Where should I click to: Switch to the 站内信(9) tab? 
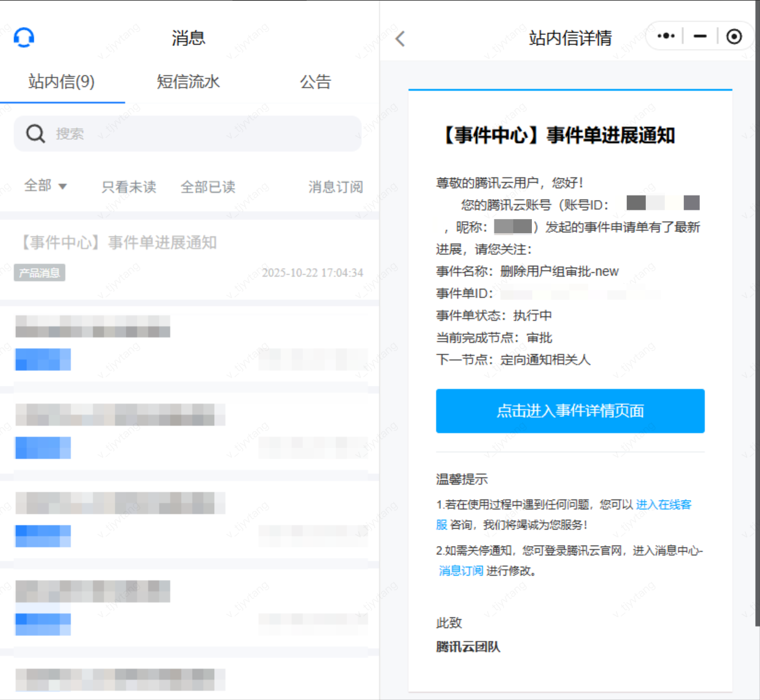(x=61, y=81)
